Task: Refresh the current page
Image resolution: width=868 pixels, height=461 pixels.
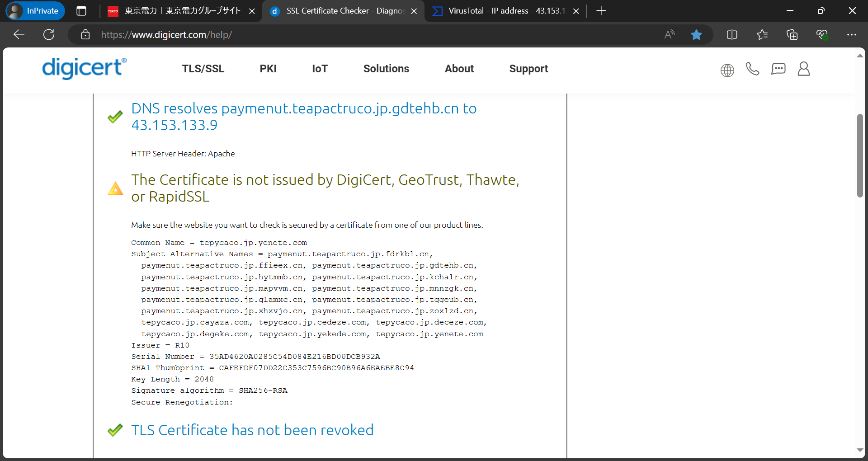Action: [49, 34]
